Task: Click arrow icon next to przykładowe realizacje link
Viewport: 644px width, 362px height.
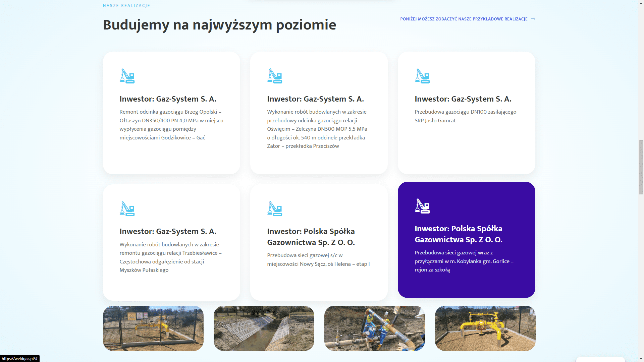Action: pos(533,19)
